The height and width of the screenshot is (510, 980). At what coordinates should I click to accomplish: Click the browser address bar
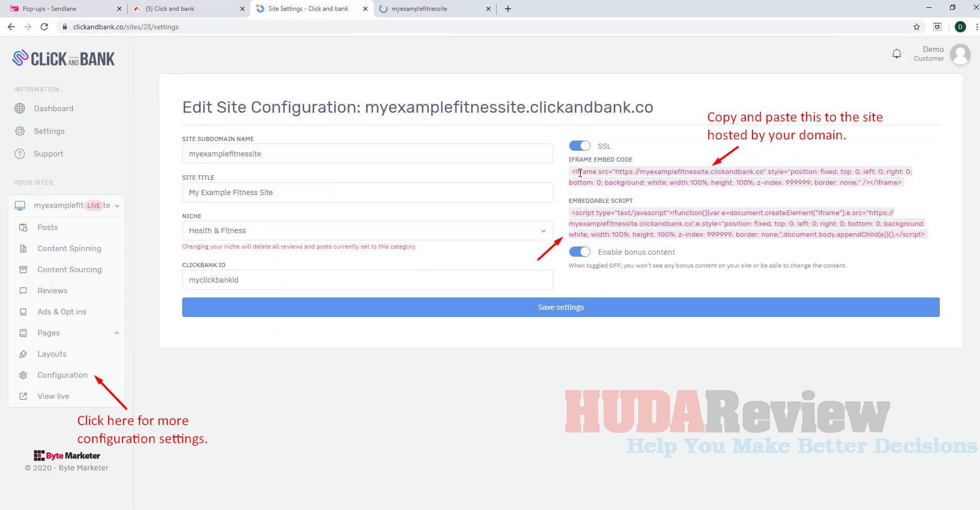click(x=484, y=27)
